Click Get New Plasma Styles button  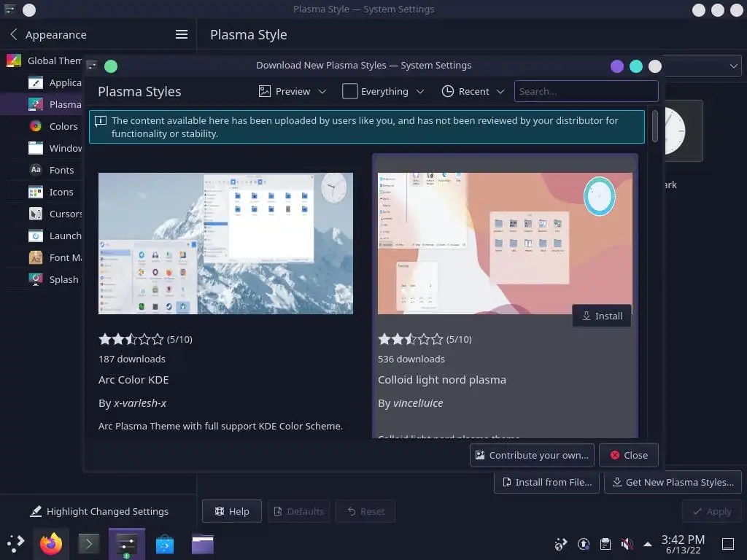(673, 483)
